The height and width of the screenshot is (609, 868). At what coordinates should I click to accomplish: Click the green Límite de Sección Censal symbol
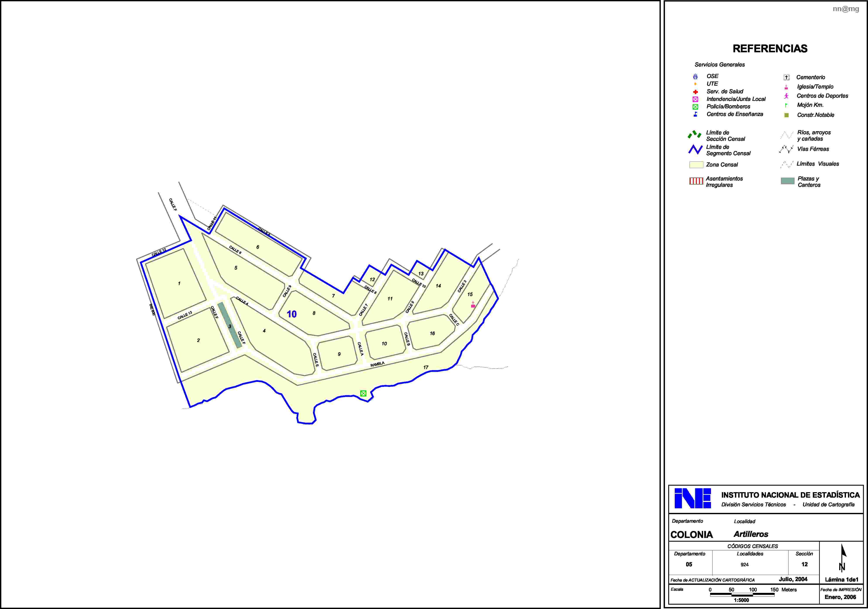tap(694, 134)
